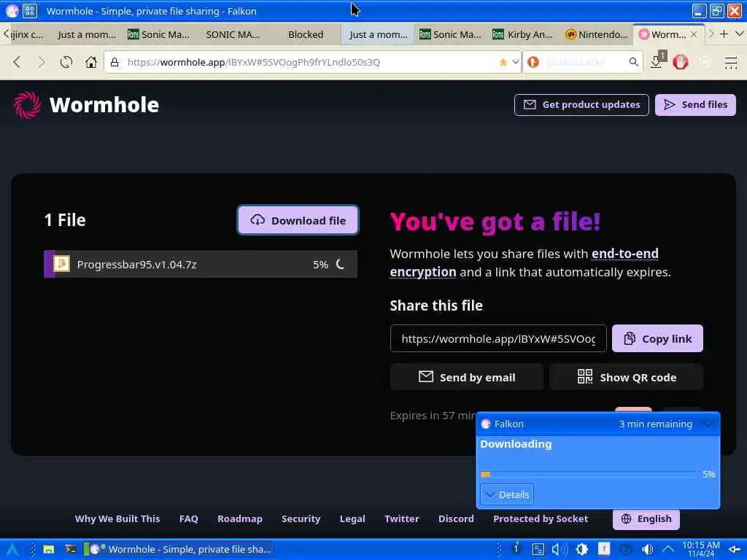This screenshot has height=560, width=747.
Task: Open the downloads manager toolbar icon
Action: point(658,61)
